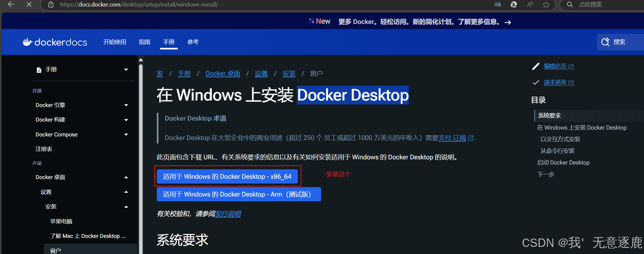Download Docker Desktop for Windows x86_64
The width and height of the screenshot is (644, 254).
click(227, 176)
